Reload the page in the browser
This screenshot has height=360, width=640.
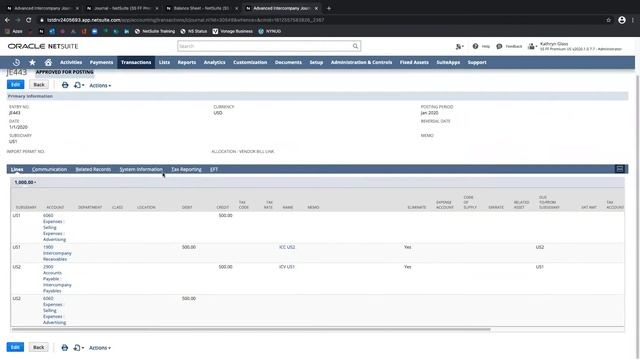coord(29,20)
